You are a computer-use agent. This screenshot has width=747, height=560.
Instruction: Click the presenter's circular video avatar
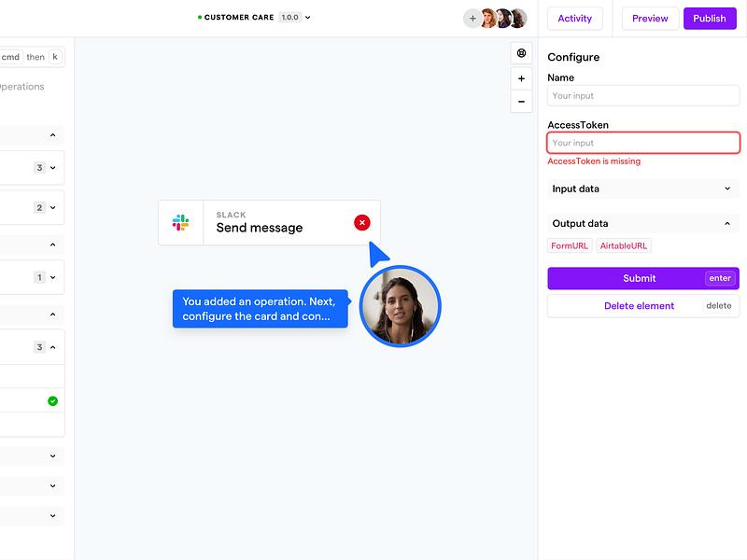pyautogui.click(x=401, y=306)
